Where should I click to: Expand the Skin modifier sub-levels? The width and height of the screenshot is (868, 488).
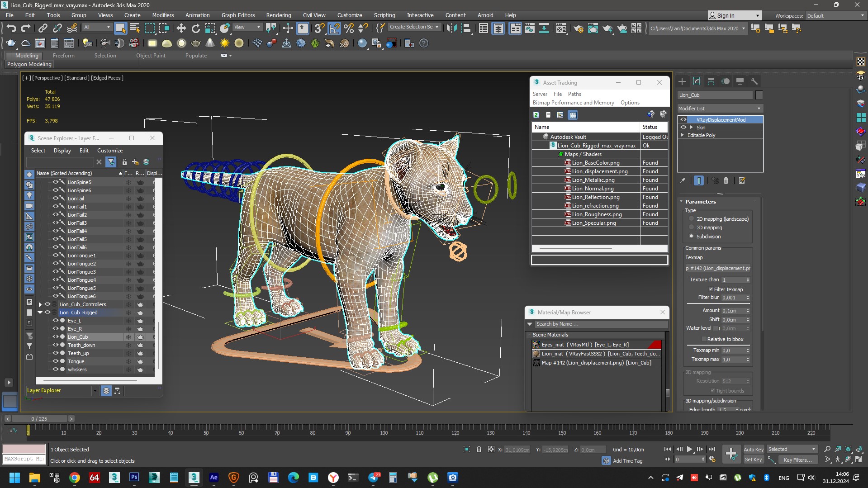(691, 128)
